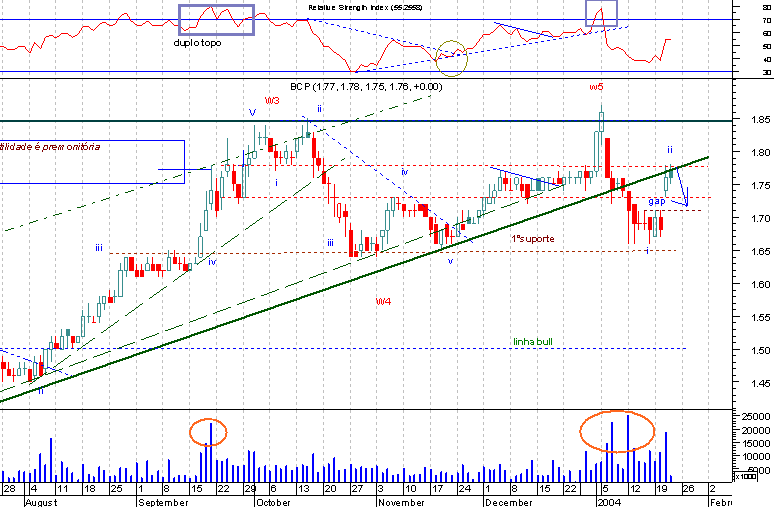Click the 1.65 price axis label
The height and width of the screenshot is (507, 774).
click(761, 251)
